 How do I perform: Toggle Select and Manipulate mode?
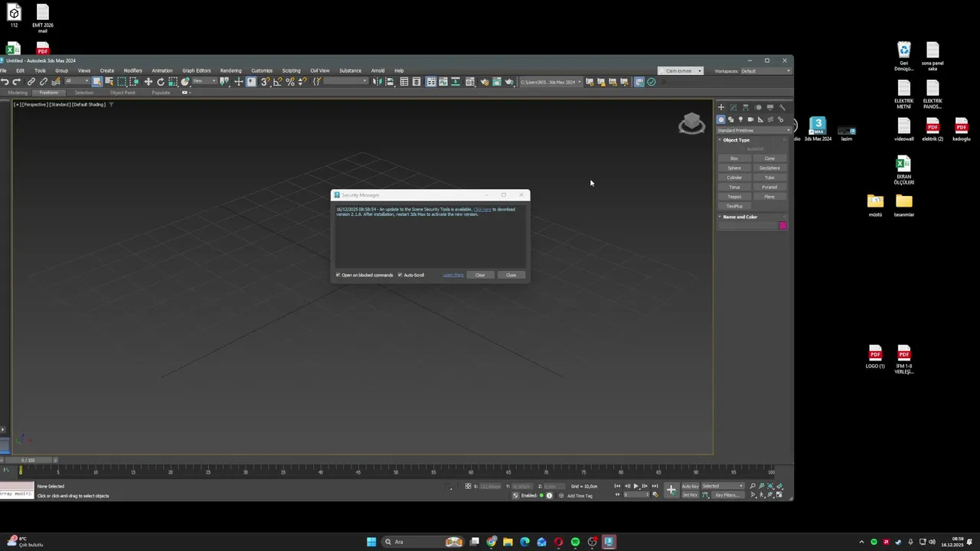coord(239,81)
